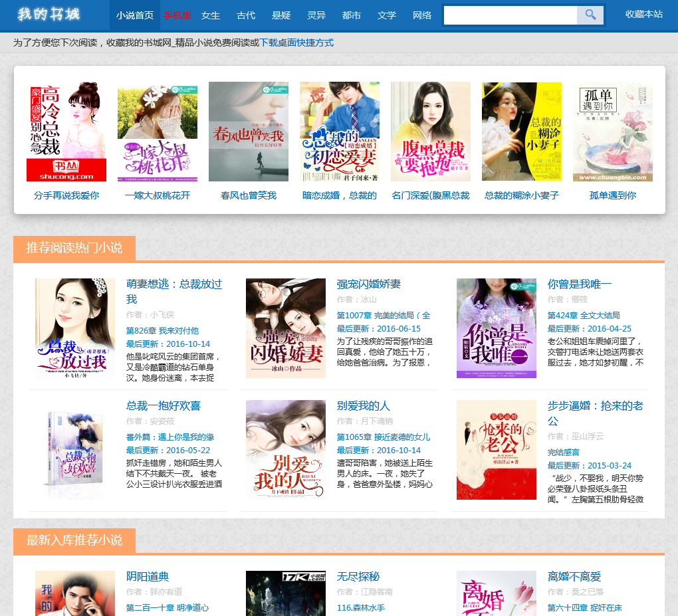Open 步步逼婚：抢来的老公 title
This screenshot has height=616, width=678.
coord(596,413)
